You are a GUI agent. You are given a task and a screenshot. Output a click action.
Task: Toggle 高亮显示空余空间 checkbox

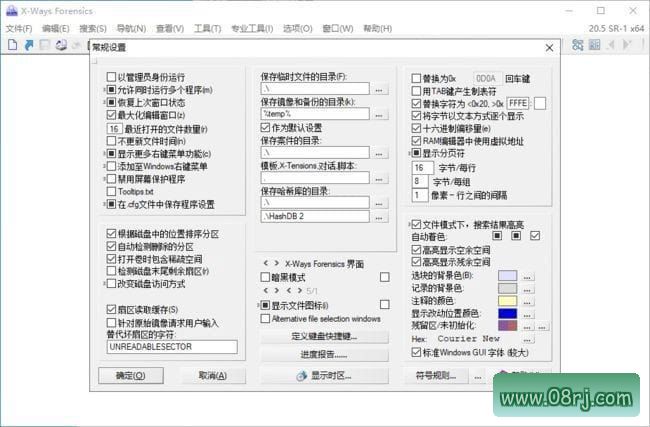pos(416,250)
